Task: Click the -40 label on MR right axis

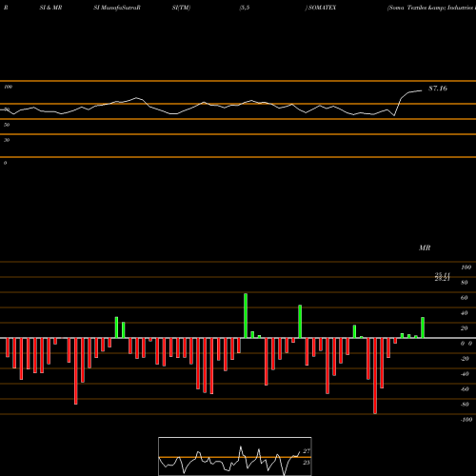Action: (465, 374)
